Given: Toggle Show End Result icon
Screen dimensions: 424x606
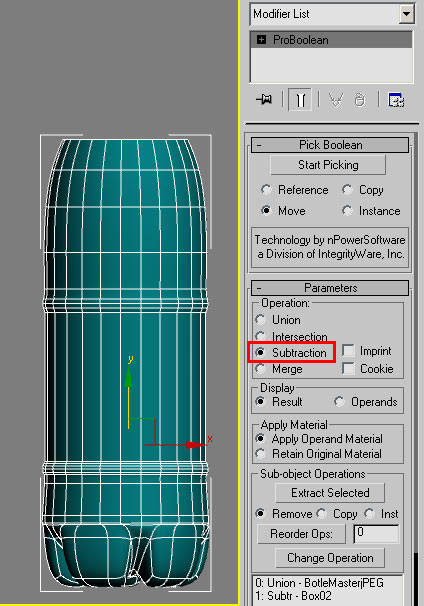Looking at the screenshot, I should pos(300,100).
